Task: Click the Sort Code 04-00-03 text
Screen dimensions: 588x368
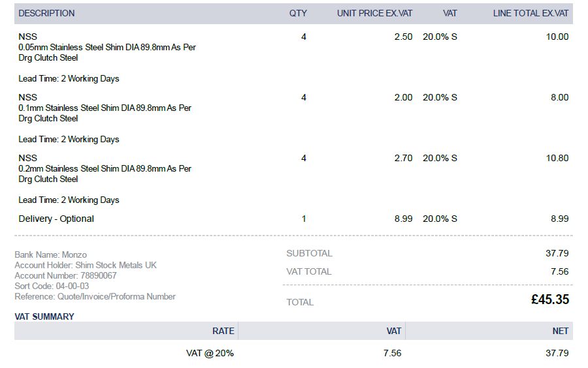Action: point(52,286)
